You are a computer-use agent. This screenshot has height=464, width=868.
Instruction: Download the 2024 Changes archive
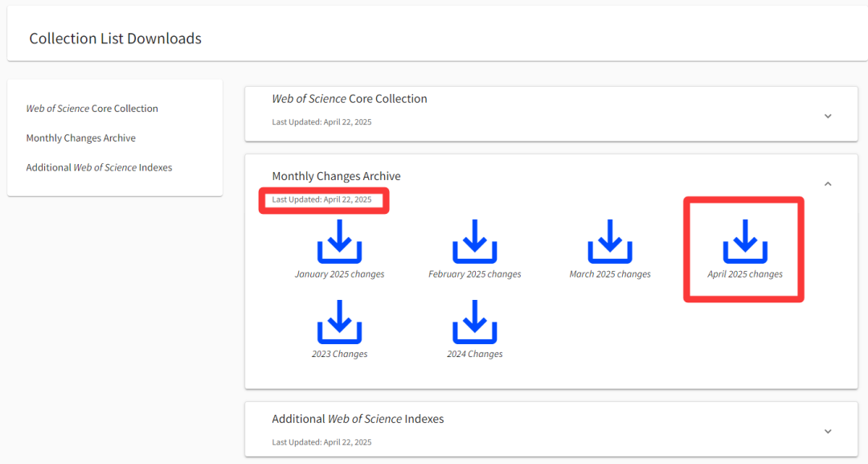point(474,322)
